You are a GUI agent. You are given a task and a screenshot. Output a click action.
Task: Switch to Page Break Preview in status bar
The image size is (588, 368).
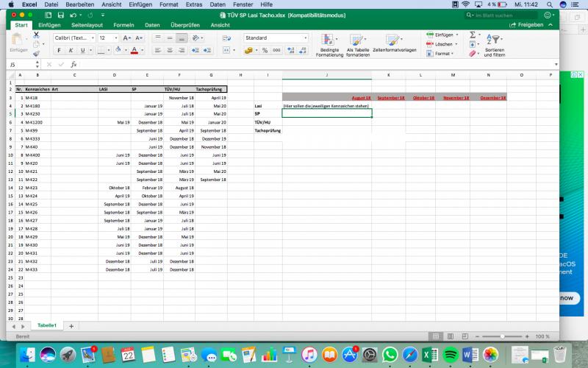[x=465, y=336]
